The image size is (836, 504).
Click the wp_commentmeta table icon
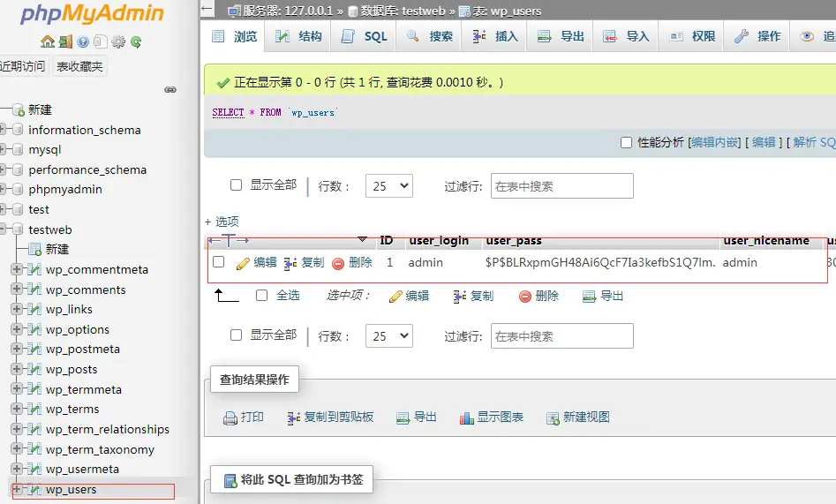(x=34, y=269)
